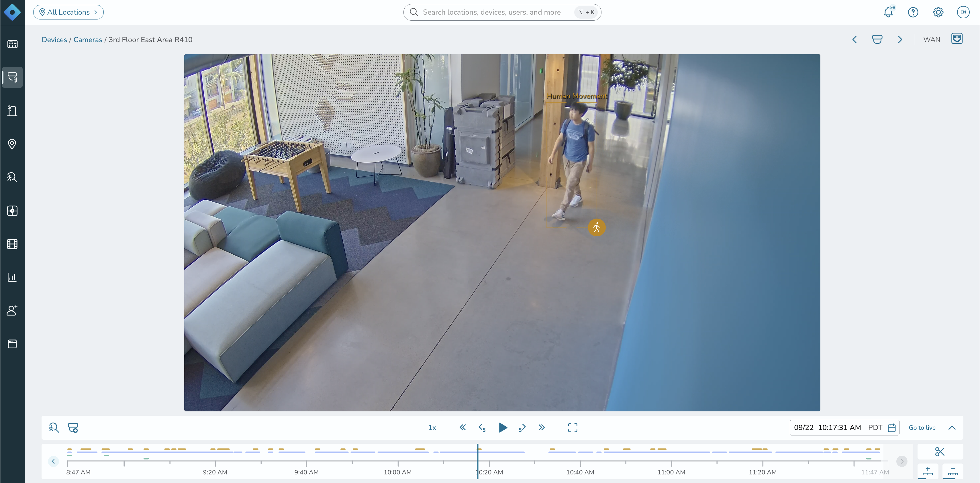
Task: Skip forward 5 seconds
Action: pyautogui.click(x=522, y=428)
